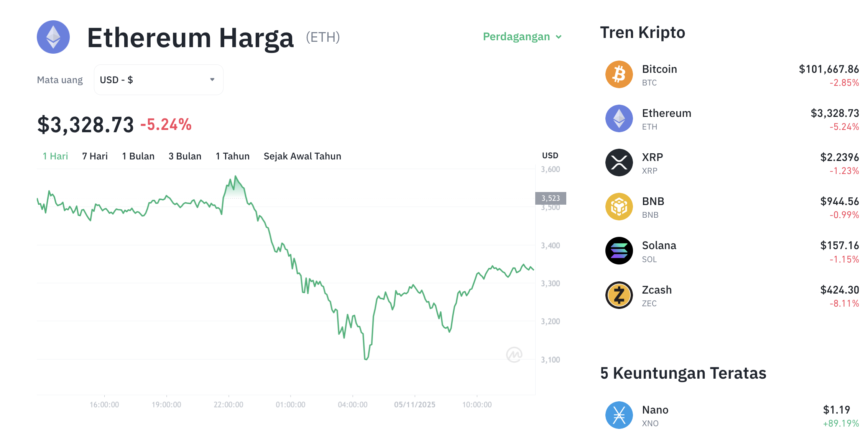The width and height of the screenshot is (868, 440).
Task: Click the Nano coin icon under 5 Keuntungan Teratas
Action: (618, 415)
